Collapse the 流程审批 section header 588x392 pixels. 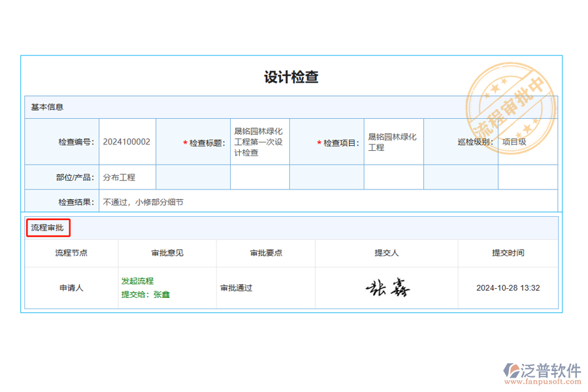point(47,227)
